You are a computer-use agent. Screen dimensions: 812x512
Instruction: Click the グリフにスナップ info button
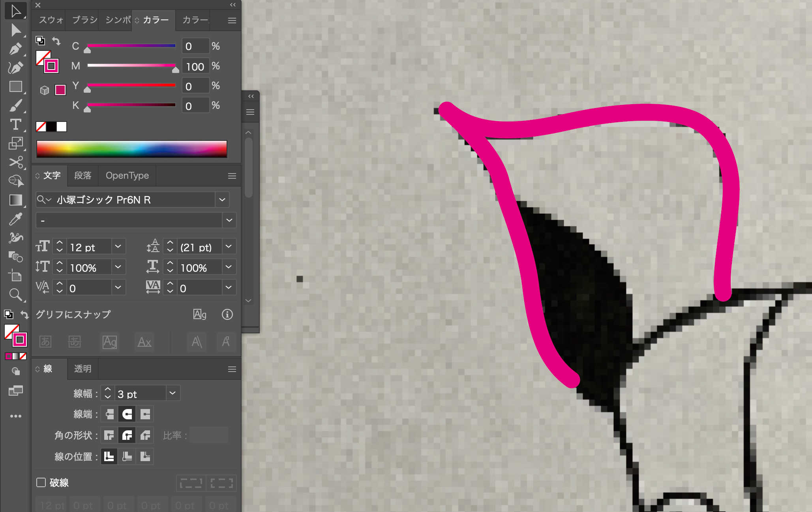point(227,314)
